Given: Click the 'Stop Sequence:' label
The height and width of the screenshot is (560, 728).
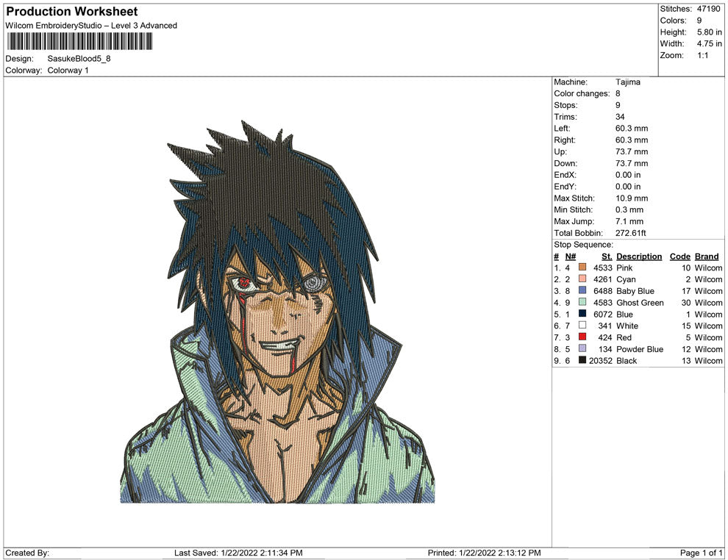Looking at the screenshot, I should (x=584, y=245).
